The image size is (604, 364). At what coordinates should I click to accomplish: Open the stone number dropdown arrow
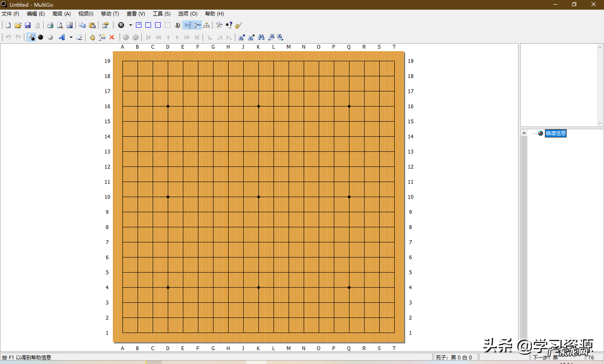[x=130, y=25]
